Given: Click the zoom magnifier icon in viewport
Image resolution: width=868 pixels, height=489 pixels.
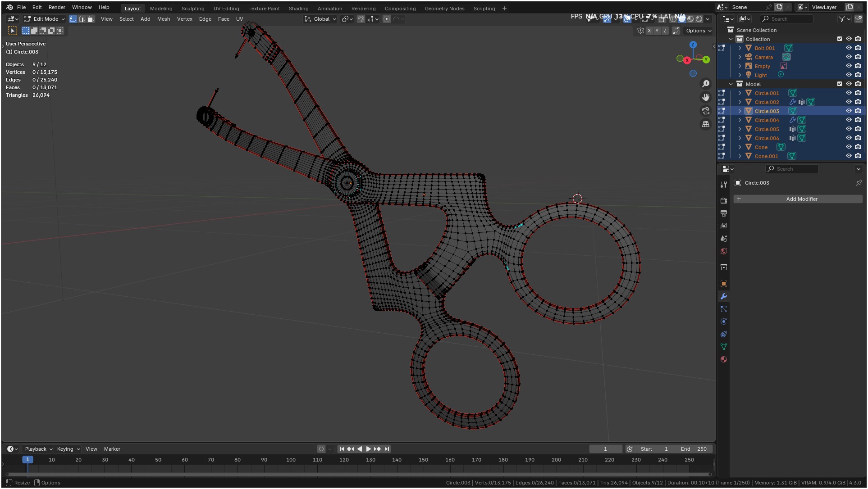Looking at the screenshot, I should coord(706,84).
